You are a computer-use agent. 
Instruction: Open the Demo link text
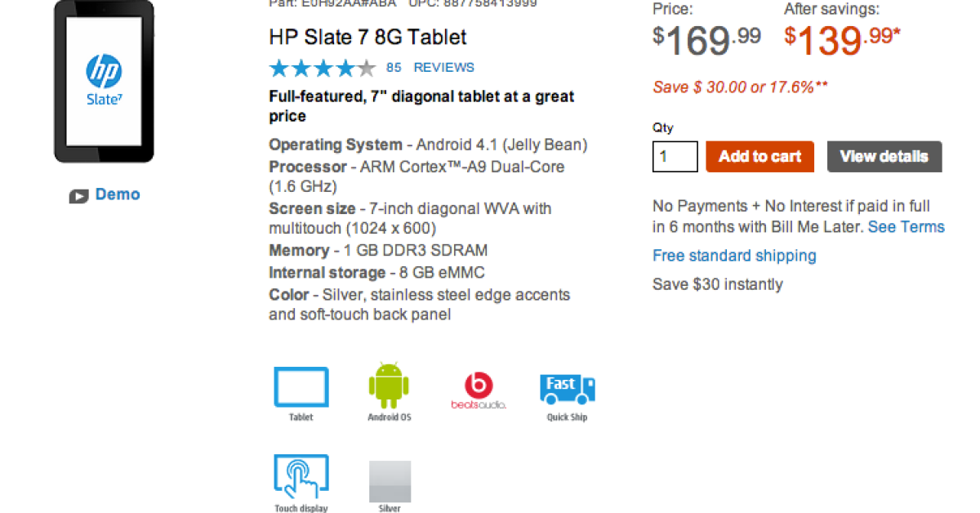pos(118,194)
